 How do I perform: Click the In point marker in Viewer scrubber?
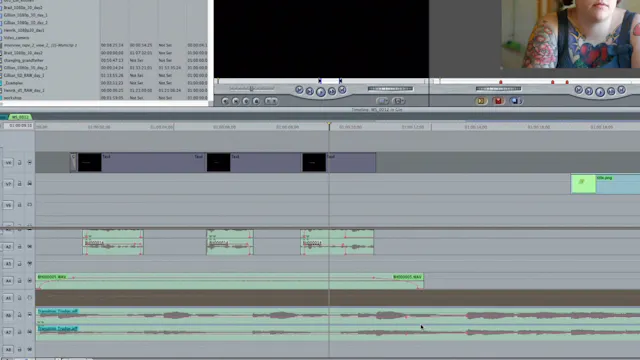click(320, 81)
